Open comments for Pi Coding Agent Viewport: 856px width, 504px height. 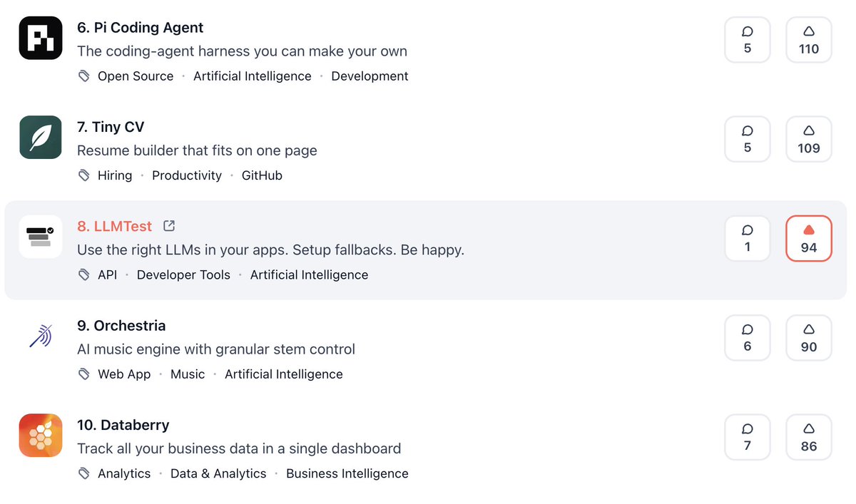(748, 40)
